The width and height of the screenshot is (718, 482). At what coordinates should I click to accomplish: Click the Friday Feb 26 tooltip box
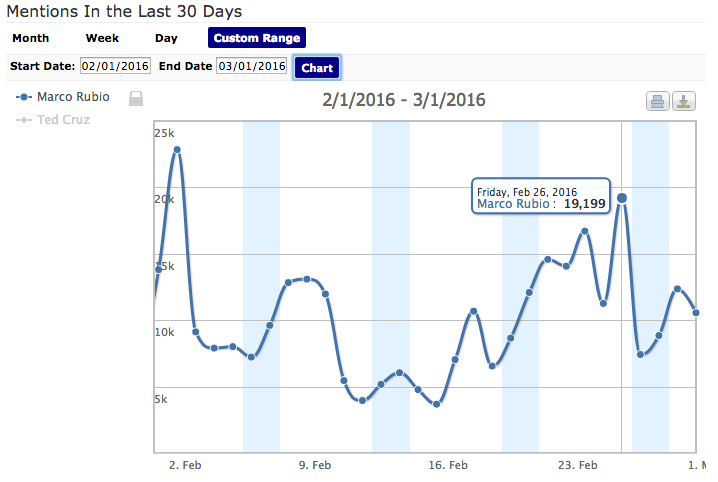526,197
